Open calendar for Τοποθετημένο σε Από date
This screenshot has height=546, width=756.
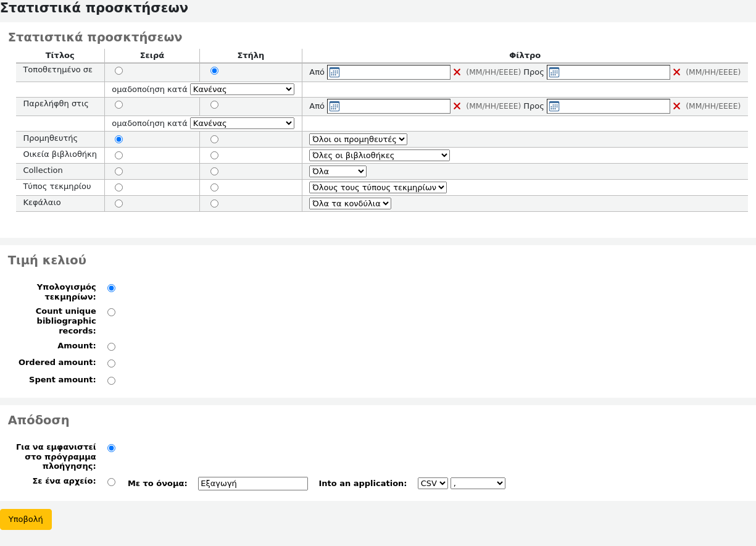tap(334, 72)
